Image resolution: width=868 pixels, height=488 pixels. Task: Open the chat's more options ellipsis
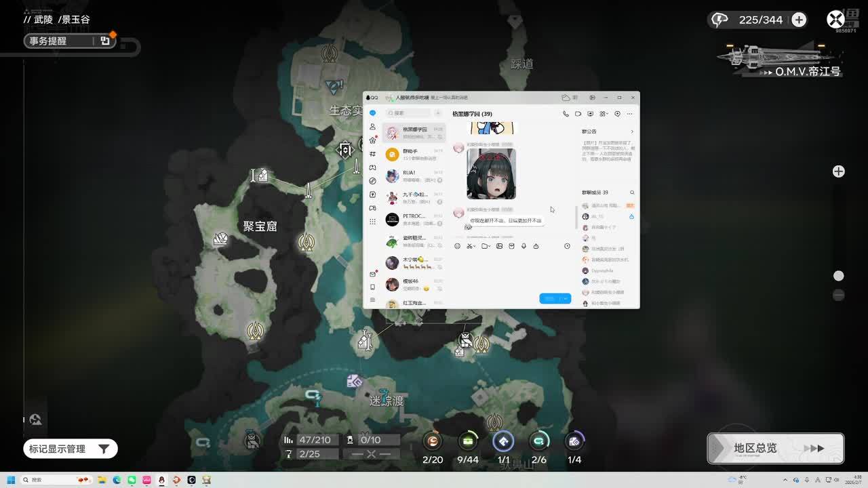[x=629, y=114]
